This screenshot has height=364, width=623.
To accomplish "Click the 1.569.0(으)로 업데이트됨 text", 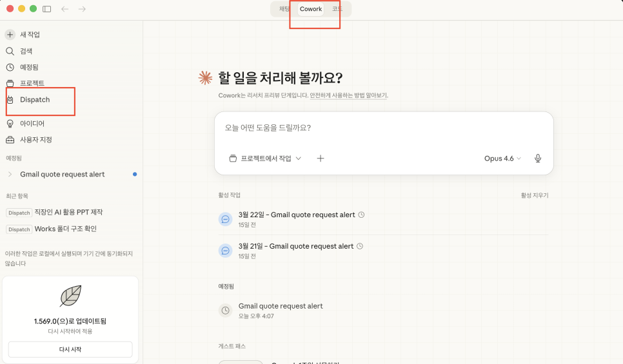I will pos(70,321).
